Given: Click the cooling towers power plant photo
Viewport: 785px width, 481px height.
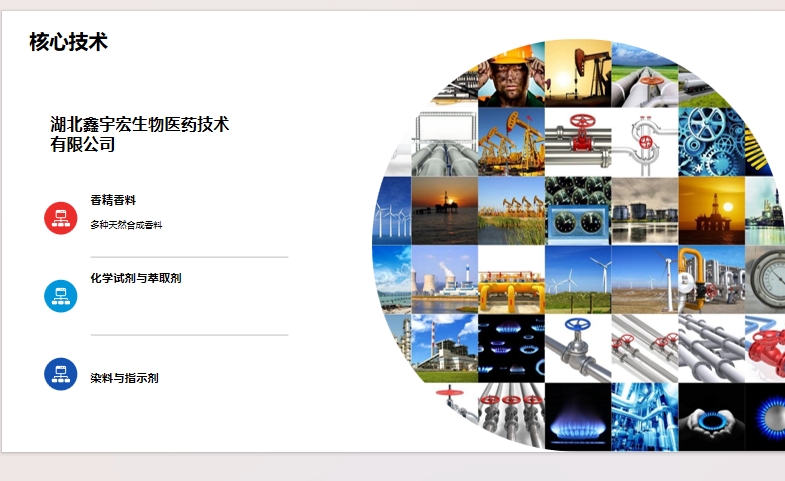Looking at the screenshot, I should pyautogui.click(x=444, y=279).
